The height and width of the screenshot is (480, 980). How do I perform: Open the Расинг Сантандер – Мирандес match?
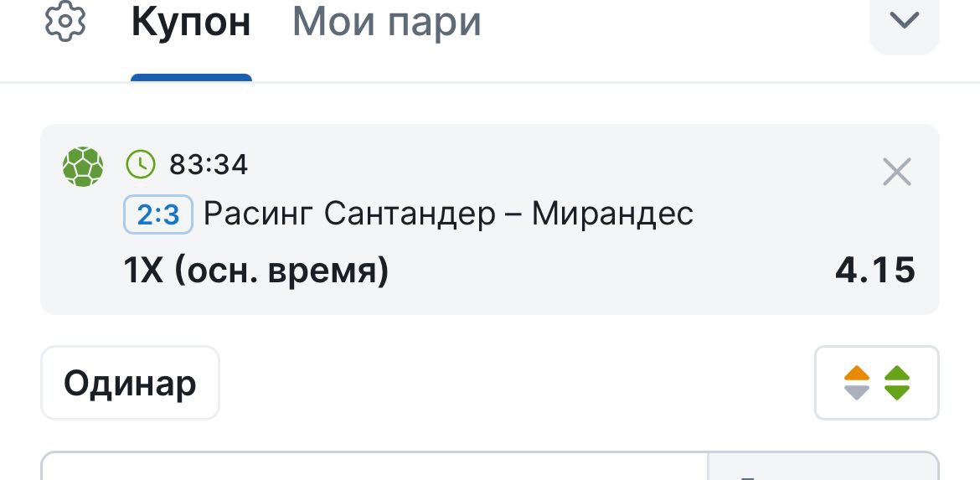tap(449, 214)
